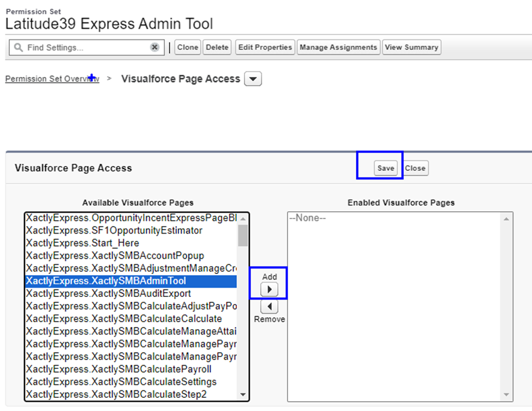The width and height of the screenshot is (532, 411).
Task: Click the Remove left-arrow button
Action: click(270, 306)
